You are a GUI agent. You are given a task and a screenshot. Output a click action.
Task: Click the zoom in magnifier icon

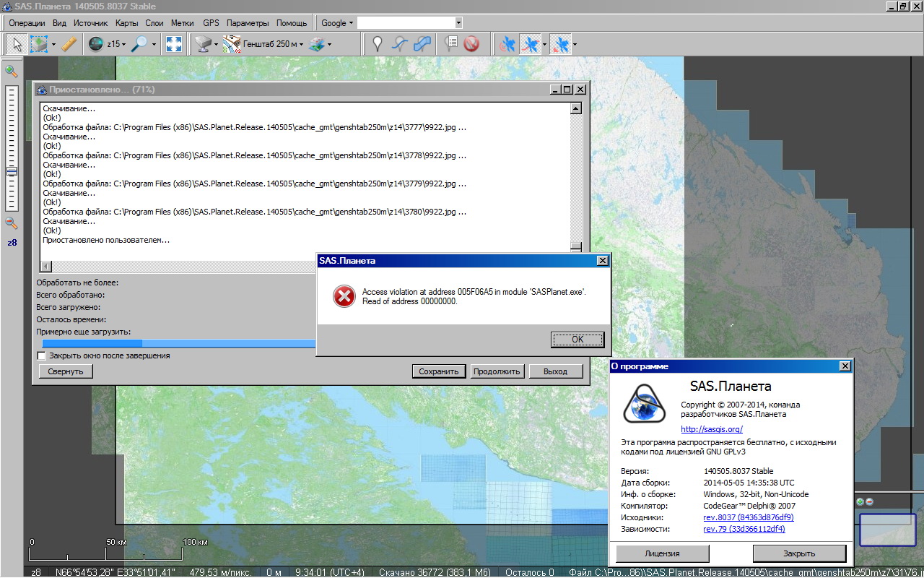(x=11, y=71)
